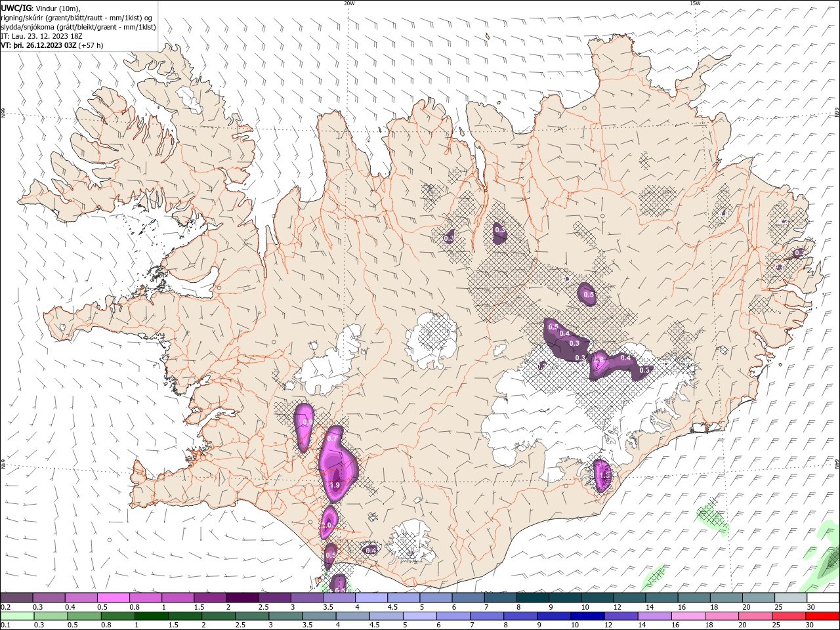Click the bright pink swatch in top legend row
840x630 pixels.
click(113, 598)
